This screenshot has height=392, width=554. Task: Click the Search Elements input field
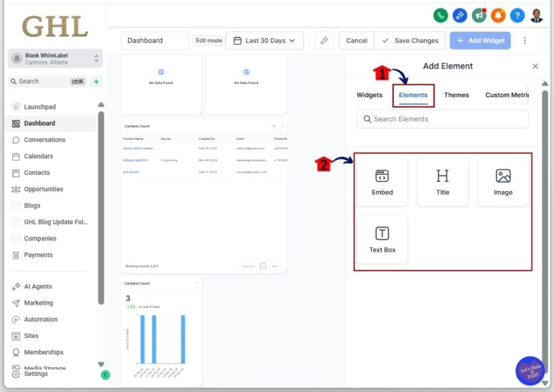pos(443,119)
